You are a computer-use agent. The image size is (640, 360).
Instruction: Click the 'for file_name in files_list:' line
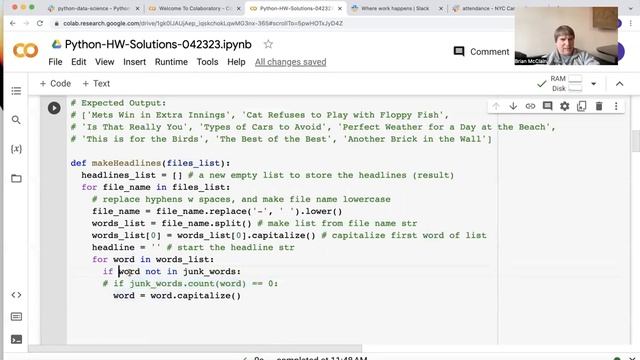click(x=156, y=187)
